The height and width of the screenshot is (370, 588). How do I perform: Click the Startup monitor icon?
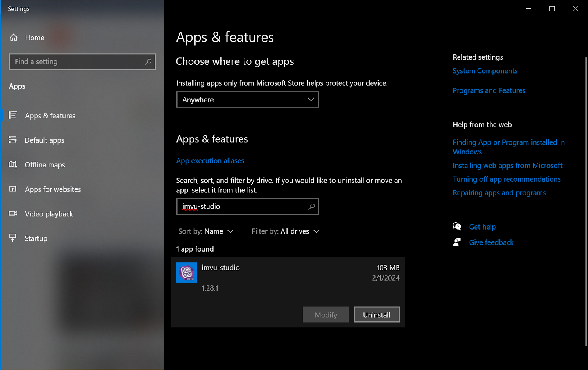[13, 238]
